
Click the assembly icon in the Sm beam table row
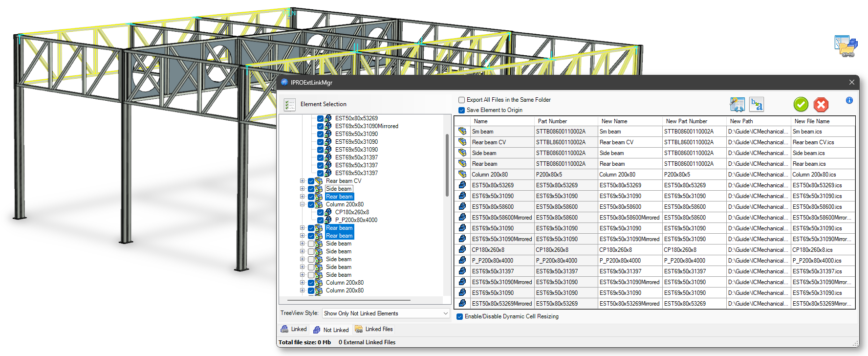point(462,131)
